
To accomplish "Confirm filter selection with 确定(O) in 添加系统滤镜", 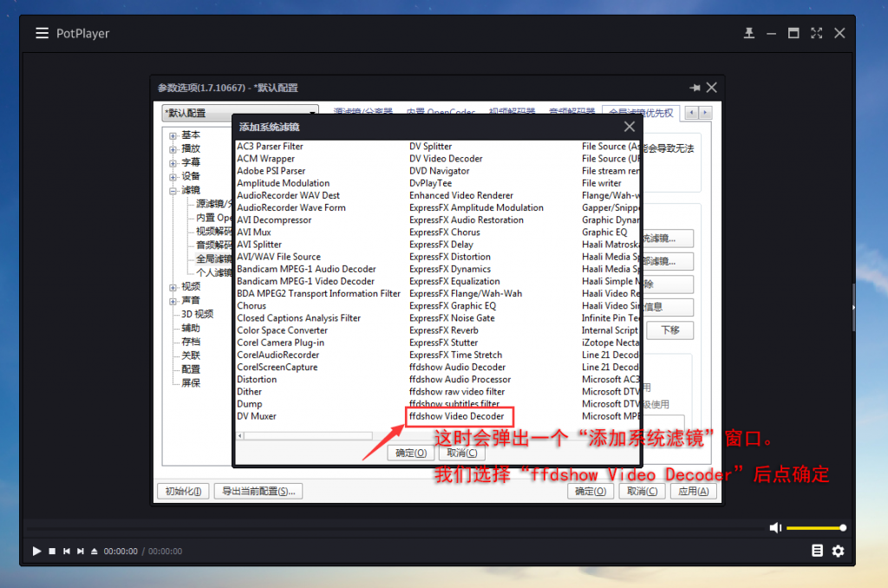I will [x=411, y=454].
